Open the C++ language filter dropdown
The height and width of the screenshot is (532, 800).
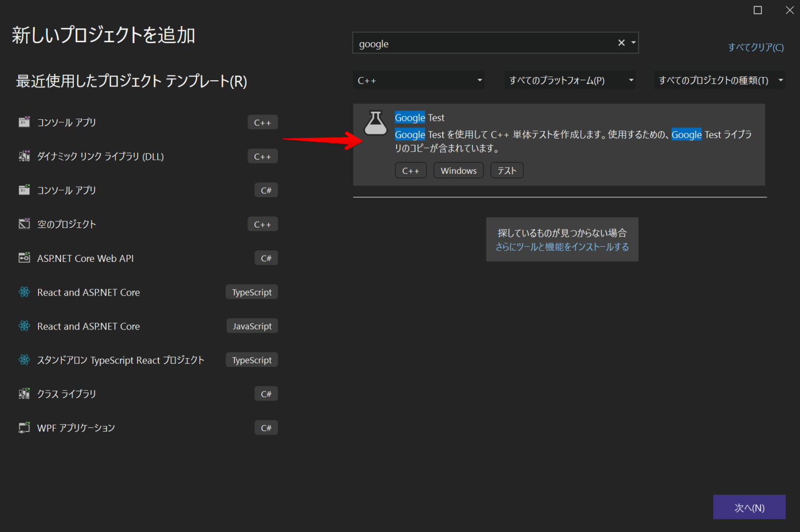[419, 80]
